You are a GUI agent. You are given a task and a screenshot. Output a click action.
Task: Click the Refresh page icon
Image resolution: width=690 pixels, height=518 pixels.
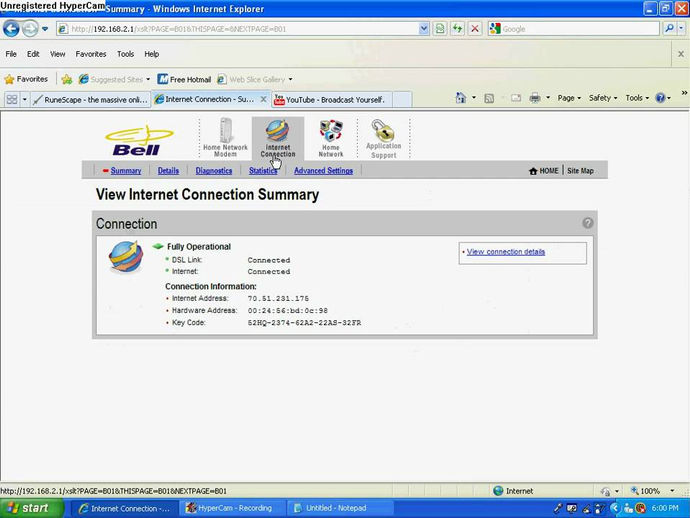pos(457,29)
